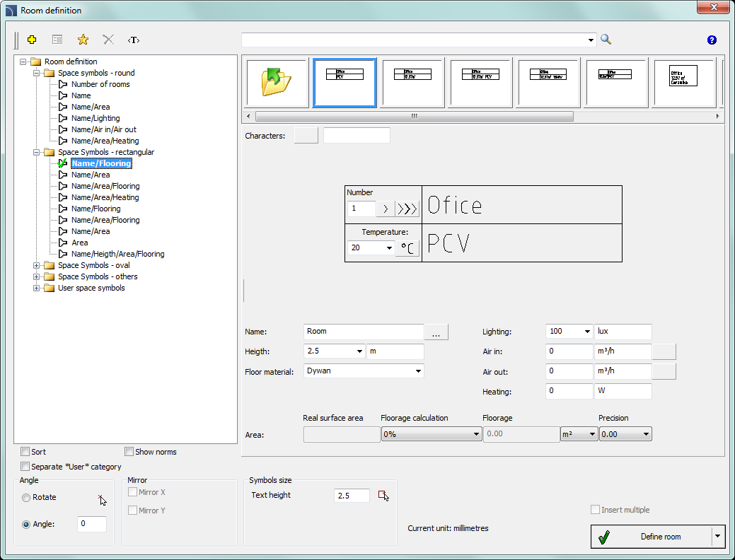Expand the Space Symbols - oval folder
This screenshot has height=560, width=735.
point(37,265)
